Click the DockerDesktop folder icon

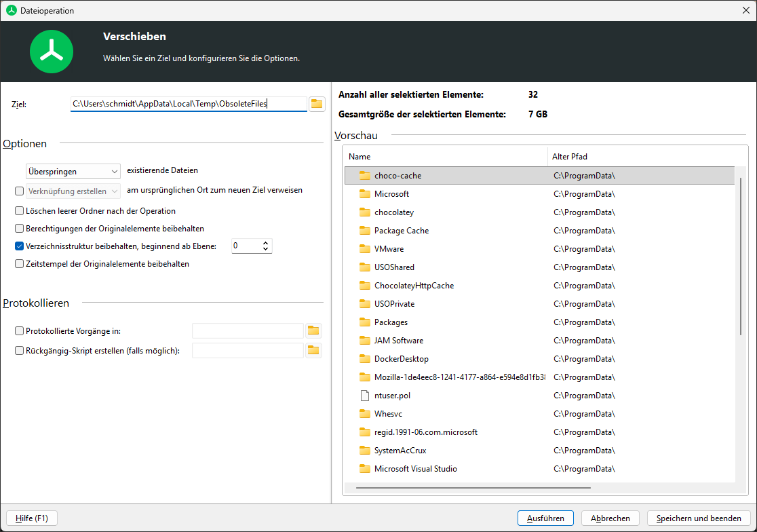point(364,359)
